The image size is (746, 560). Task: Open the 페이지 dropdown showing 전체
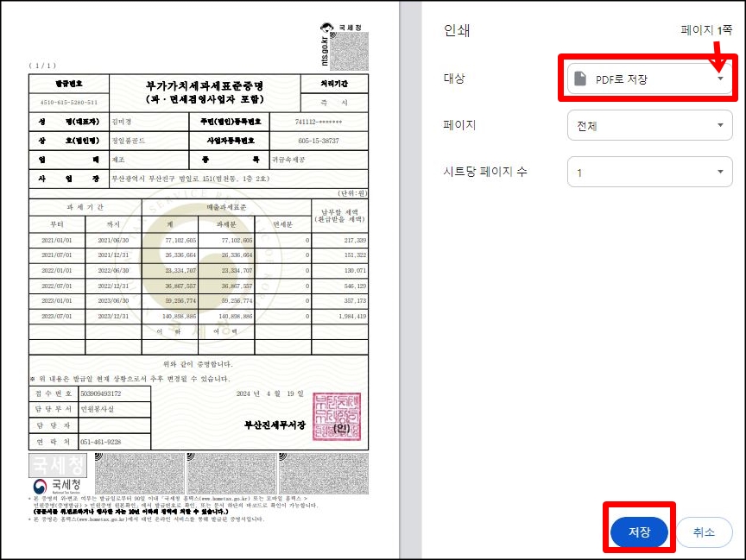click(648, 124)
